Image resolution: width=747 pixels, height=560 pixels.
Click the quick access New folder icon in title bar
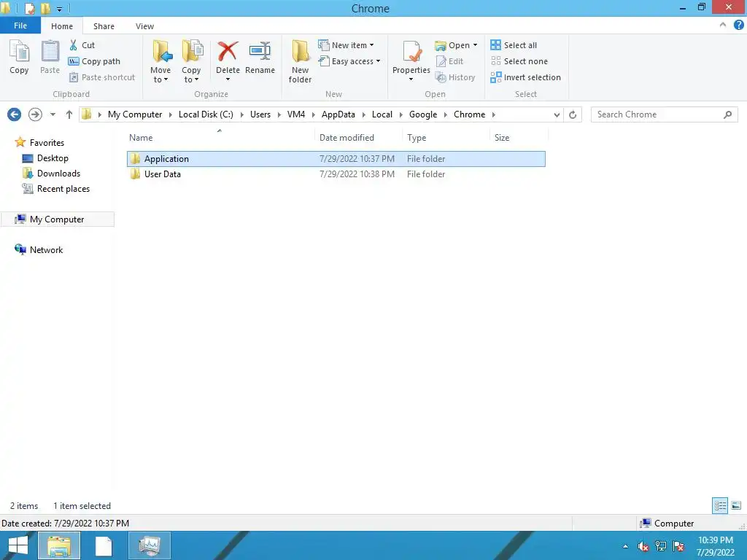tap(45, 9)
